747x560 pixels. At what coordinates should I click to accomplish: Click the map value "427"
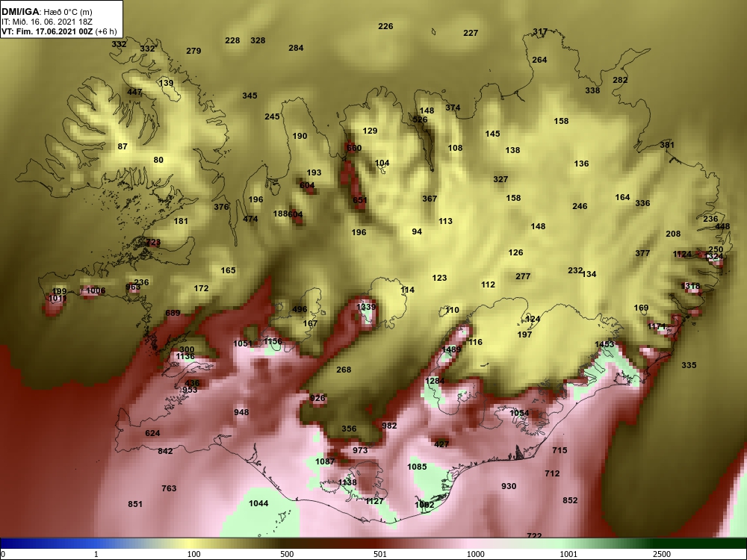[441, 444]
